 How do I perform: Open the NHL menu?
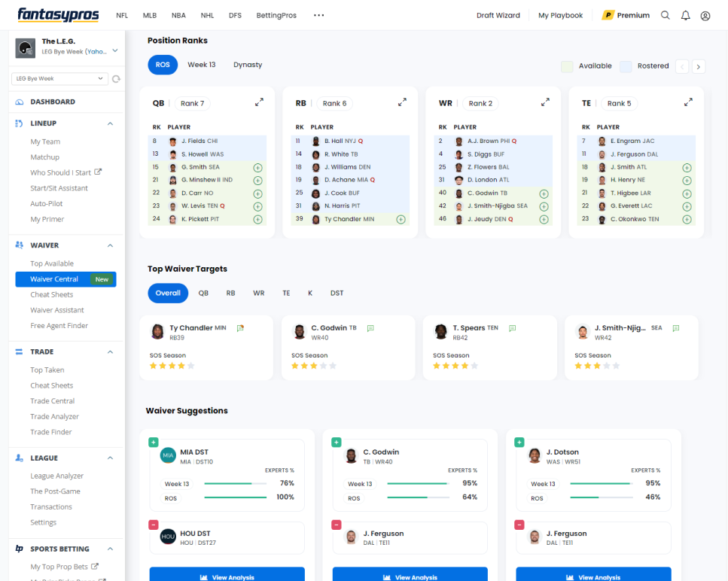coord(207,15)
